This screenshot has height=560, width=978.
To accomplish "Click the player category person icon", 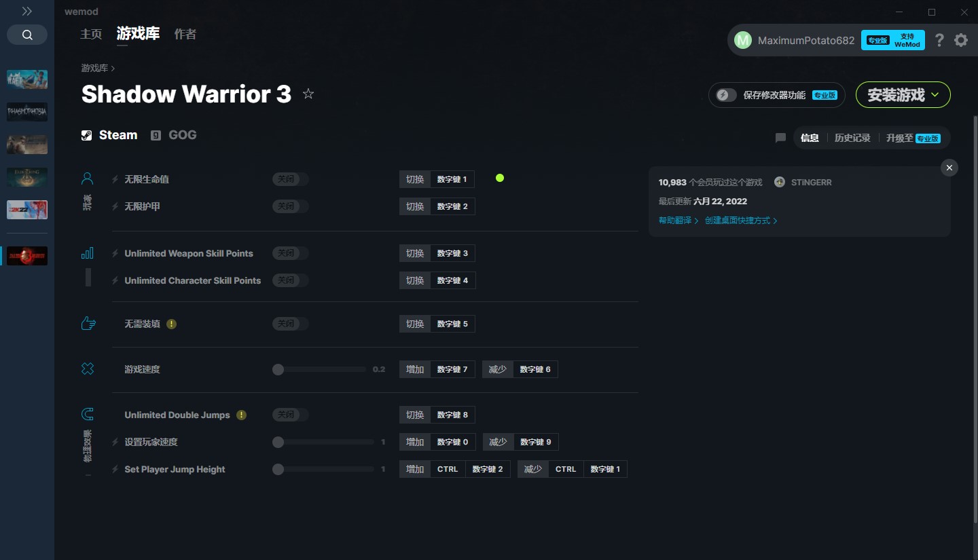I will (88, 179).
